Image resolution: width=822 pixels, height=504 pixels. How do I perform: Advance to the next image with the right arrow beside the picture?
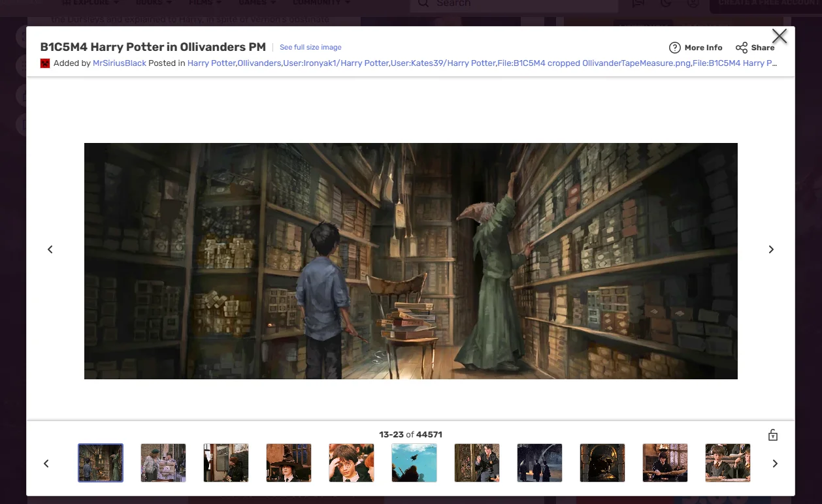click(771, 249)
